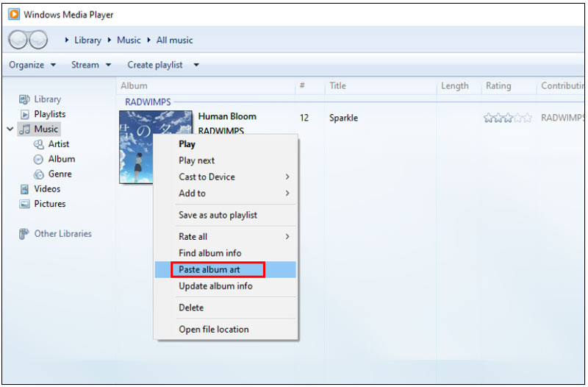Click the Album disc icon in sidebar
Image resolution: width=588 pixels, height=387 pixels.
[39, 160]
